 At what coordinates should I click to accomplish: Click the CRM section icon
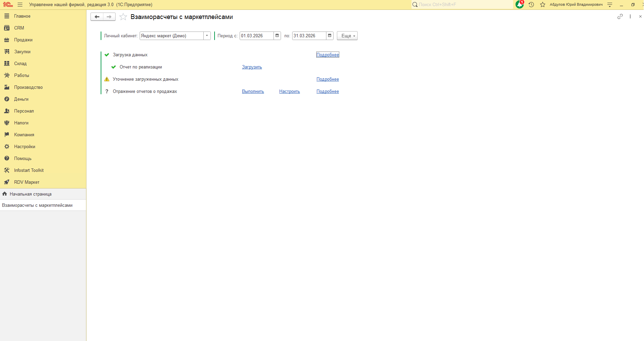[x=7, y=28]
